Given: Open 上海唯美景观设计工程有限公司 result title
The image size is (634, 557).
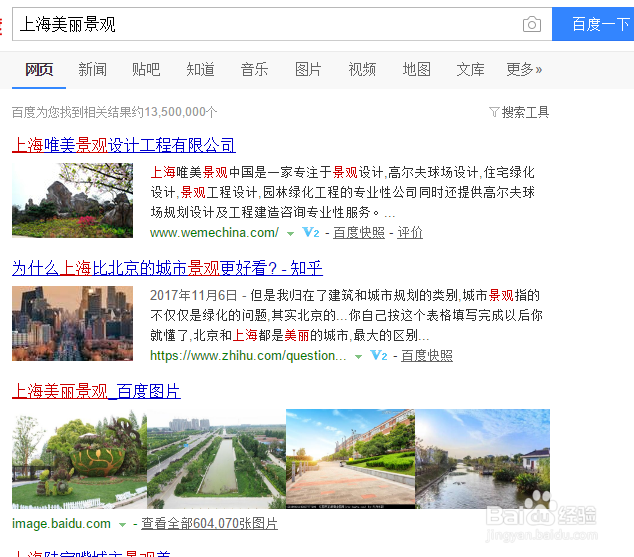Looking at the screenshot, I should point(124,145).
